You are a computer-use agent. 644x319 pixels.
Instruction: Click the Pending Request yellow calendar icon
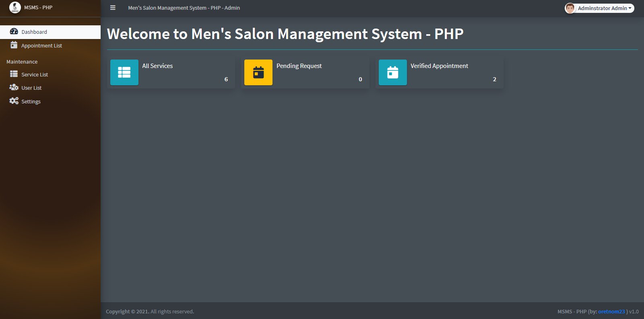click(258, 72)
